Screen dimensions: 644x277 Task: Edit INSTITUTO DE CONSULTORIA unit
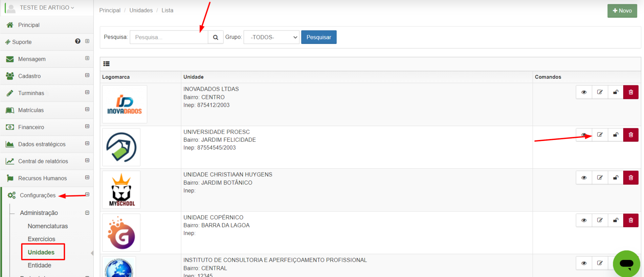click(x=600, y=263)
